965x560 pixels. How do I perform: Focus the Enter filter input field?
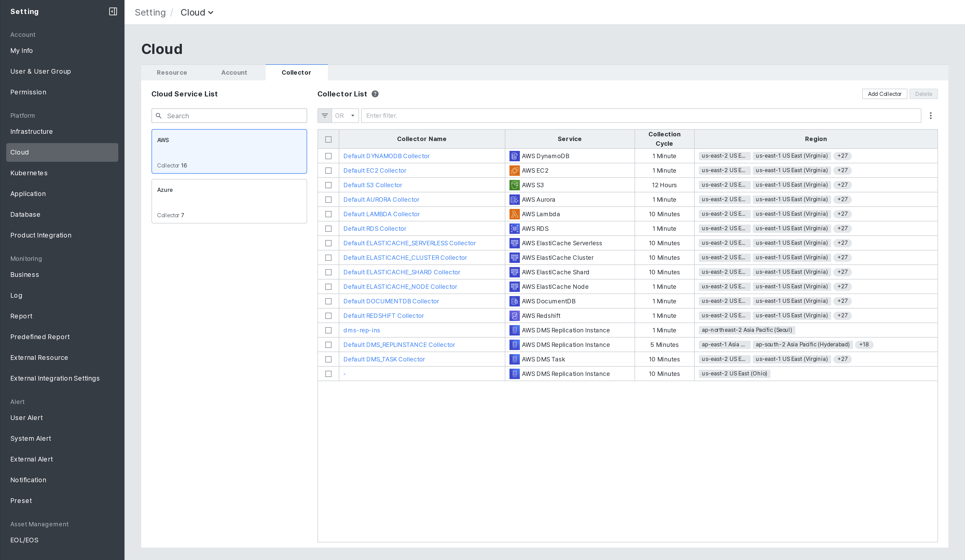641,116
